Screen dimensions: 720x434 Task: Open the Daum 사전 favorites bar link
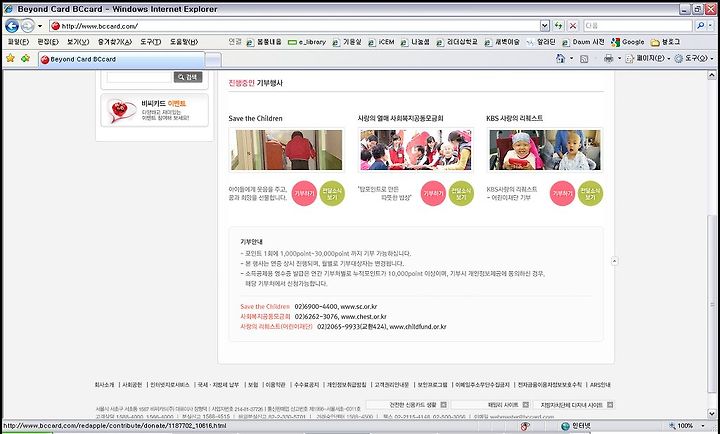pyautogui.click(x=583, y=42)
